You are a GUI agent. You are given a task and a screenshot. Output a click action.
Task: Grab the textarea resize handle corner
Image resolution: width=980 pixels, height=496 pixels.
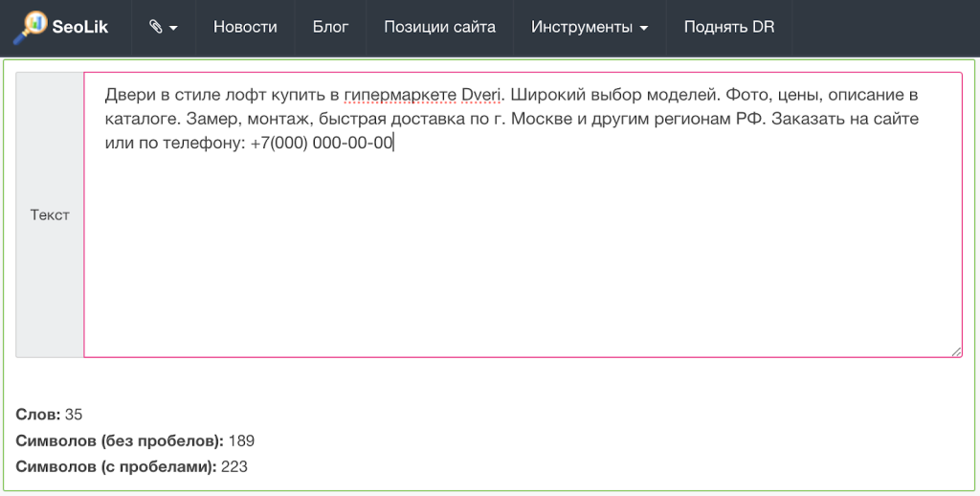pos(956,351)
